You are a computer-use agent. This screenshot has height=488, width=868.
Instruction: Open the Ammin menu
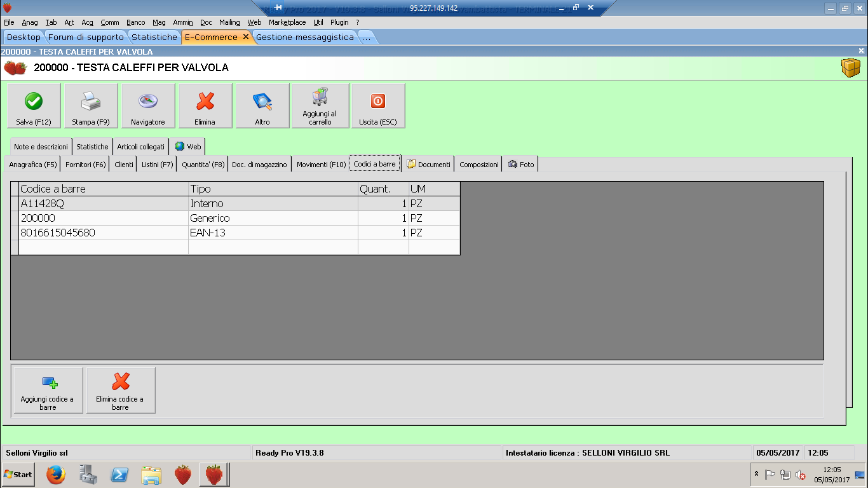pos(183,22)
